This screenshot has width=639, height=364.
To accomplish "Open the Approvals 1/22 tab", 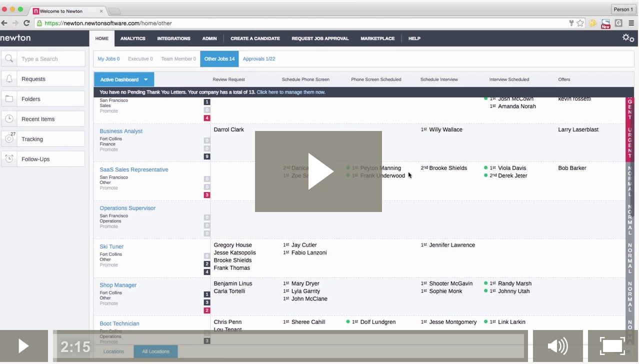I will [x=259, y=59].
